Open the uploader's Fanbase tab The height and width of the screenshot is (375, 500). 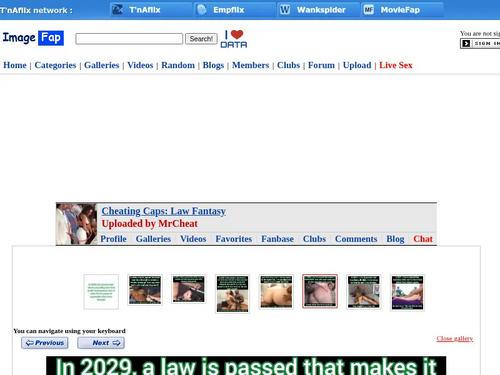click(x=277, y=239)
